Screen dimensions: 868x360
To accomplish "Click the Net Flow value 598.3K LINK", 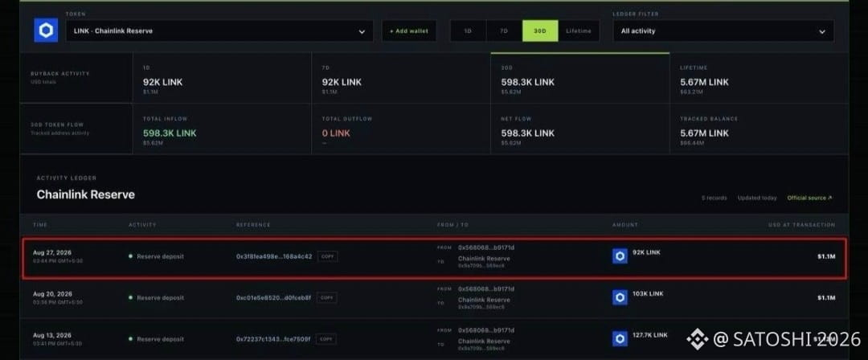I will (x=527, y=133).
